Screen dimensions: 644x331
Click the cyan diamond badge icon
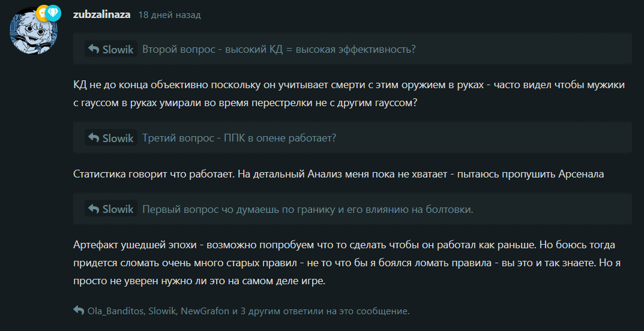(53, 14)
